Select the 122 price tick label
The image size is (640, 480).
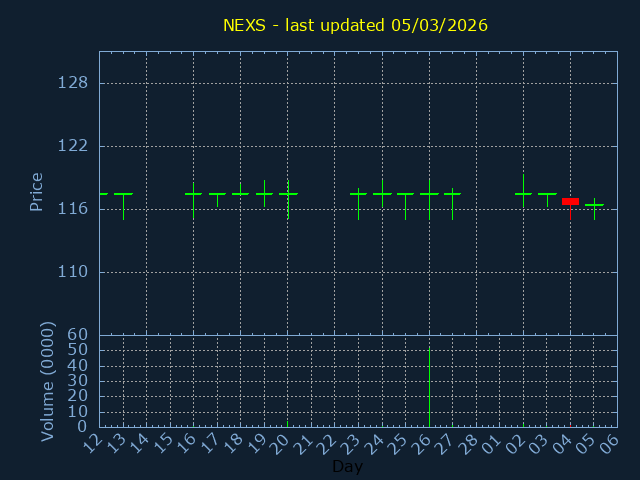point(72,146)
